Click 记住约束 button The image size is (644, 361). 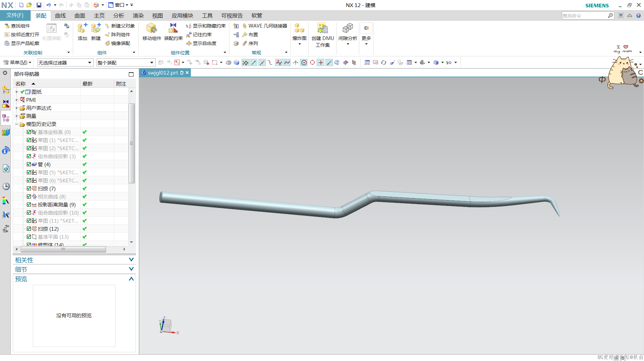pos(199,35)
